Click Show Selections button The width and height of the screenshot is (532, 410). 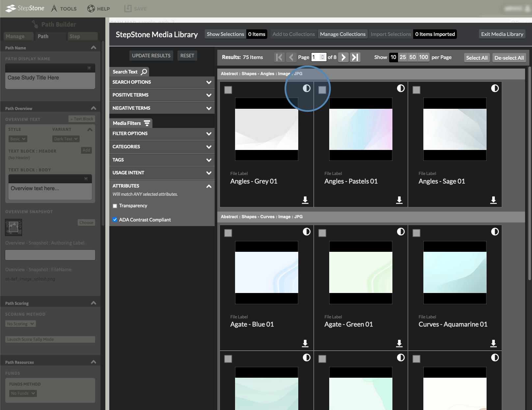coord(226,34)
